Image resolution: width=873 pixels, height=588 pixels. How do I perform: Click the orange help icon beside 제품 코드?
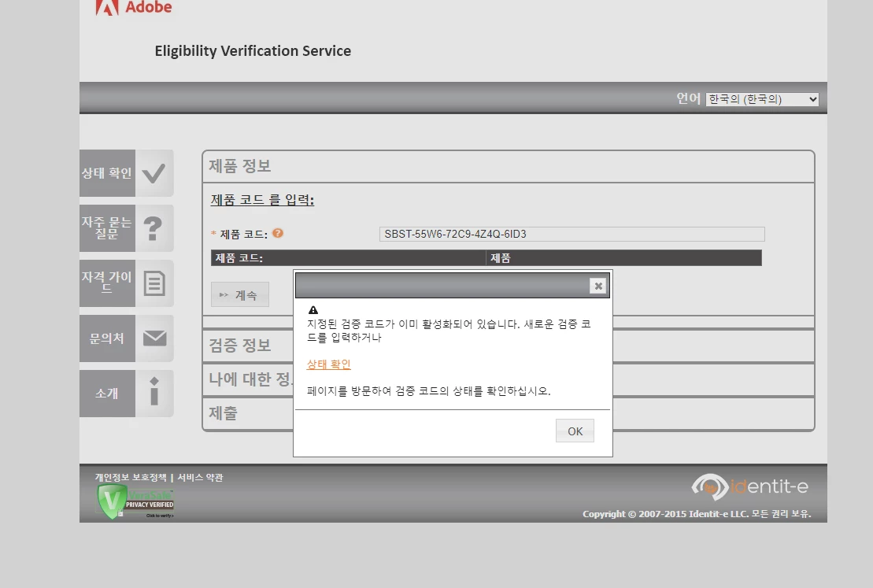278,233
